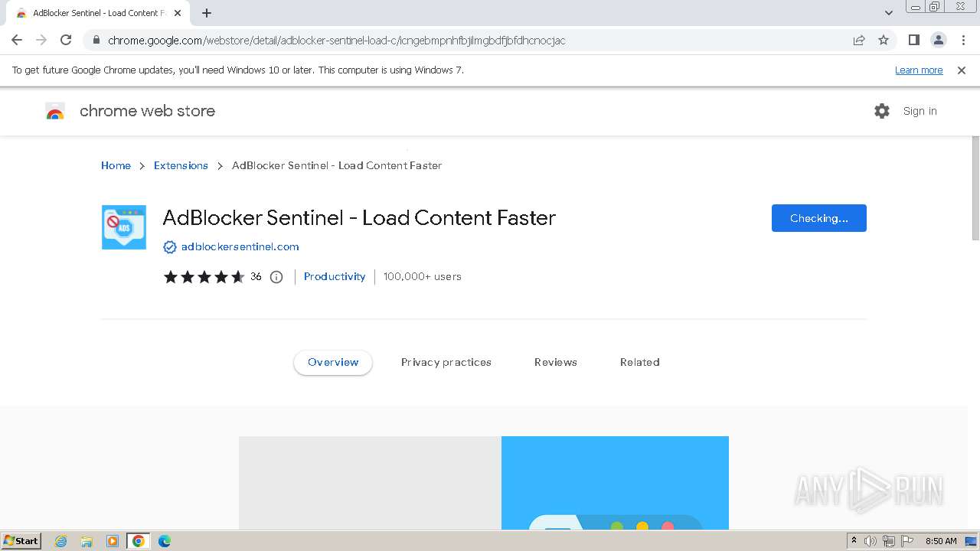Switch to the Privacy practices tab
980x551 pixels.
[446, 362]
